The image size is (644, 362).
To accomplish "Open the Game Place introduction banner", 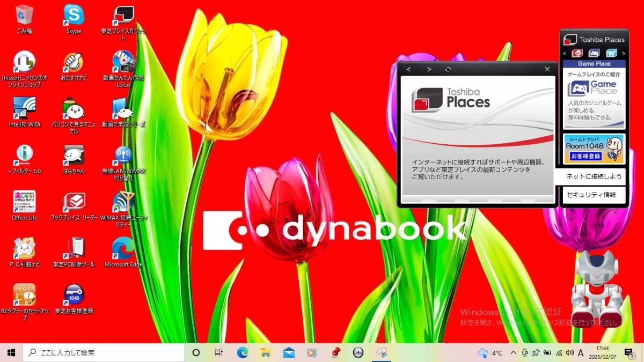I will 594,99.
